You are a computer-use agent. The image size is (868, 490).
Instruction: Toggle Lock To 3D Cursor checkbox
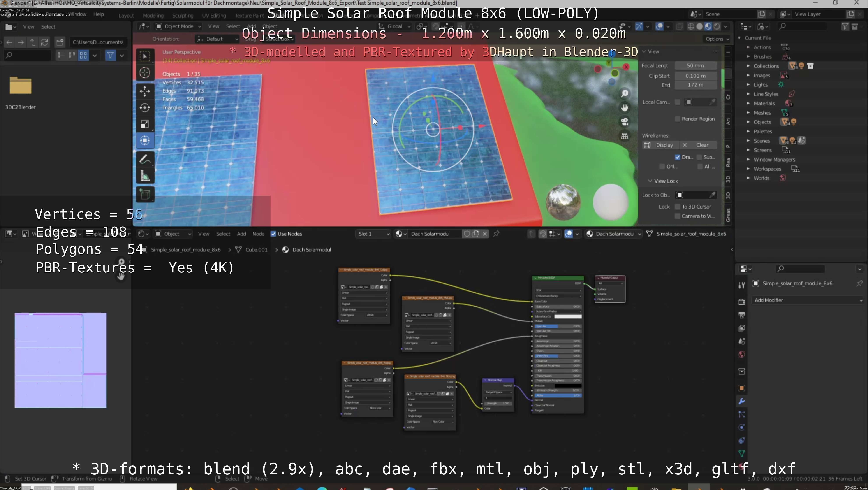coord(677,207)
